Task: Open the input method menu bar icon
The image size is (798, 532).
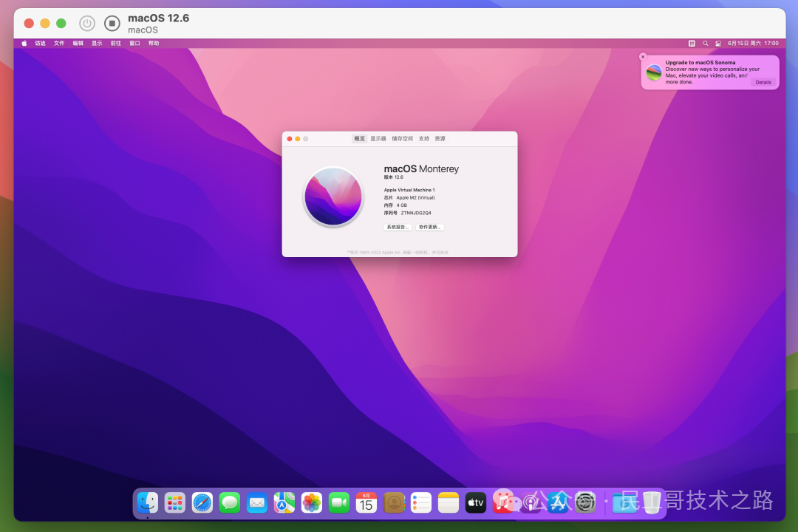Action: click(x=692, y=44)
